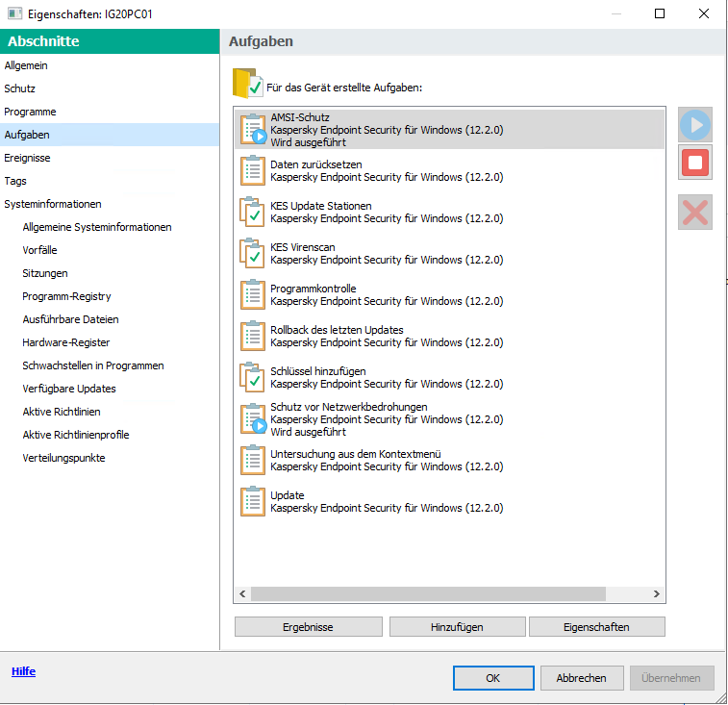Select the KES Update Stationen task name
This screenshot has width=728, height=705.
click(x=321, y=206)
